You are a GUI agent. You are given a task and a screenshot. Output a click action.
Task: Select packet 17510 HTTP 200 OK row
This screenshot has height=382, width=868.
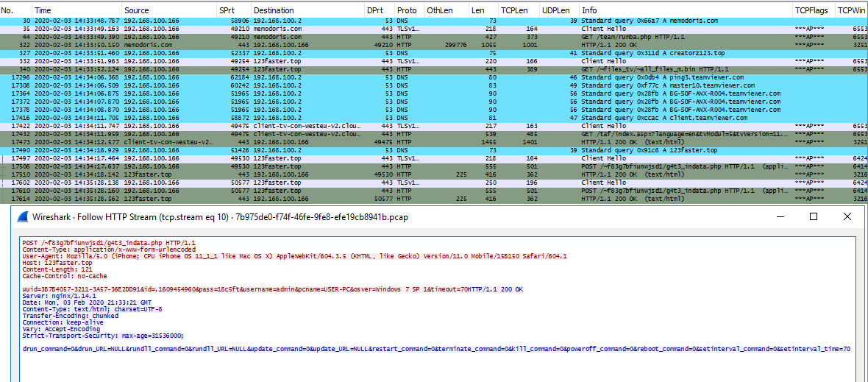(x=434, y=174)
